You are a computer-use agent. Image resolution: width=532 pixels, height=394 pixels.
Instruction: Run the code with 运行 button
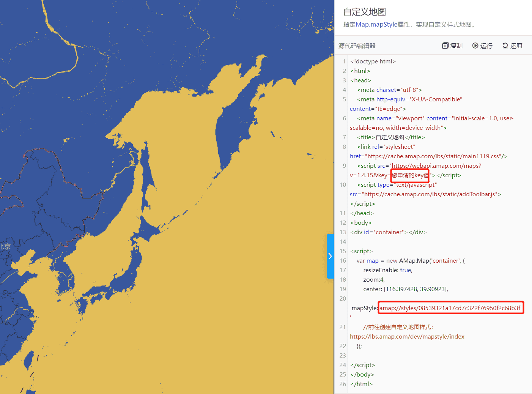coord(482,46)
